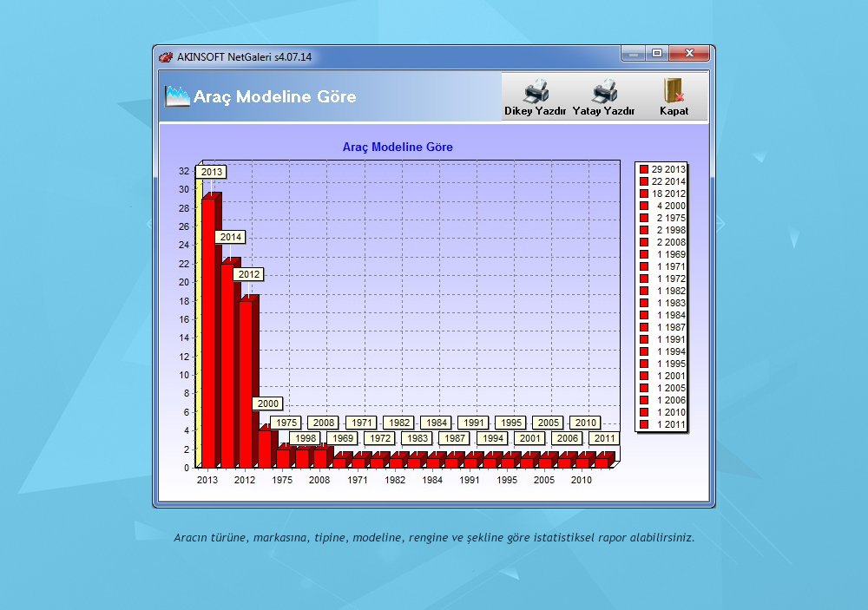This screenshot has height=610, width=868.
Task: Click legend entry 1 2005
Action: click(x=662, y=388)
